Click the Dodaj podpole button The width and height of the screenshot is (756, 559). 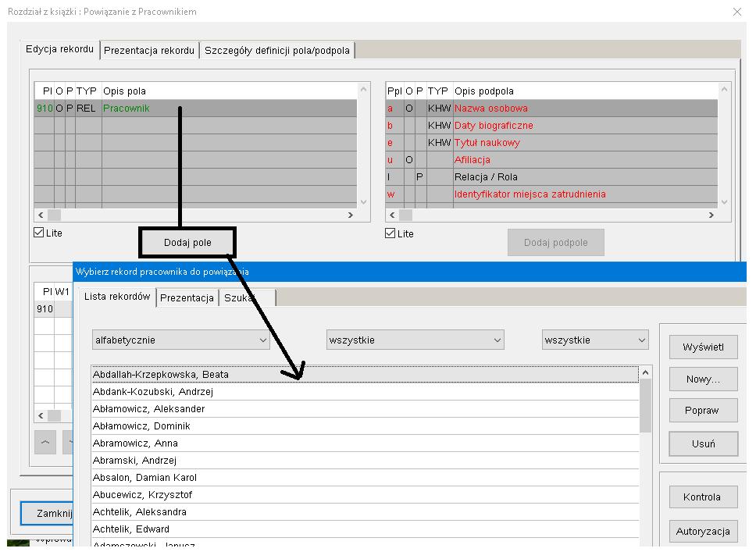click(x=556, y=243)
